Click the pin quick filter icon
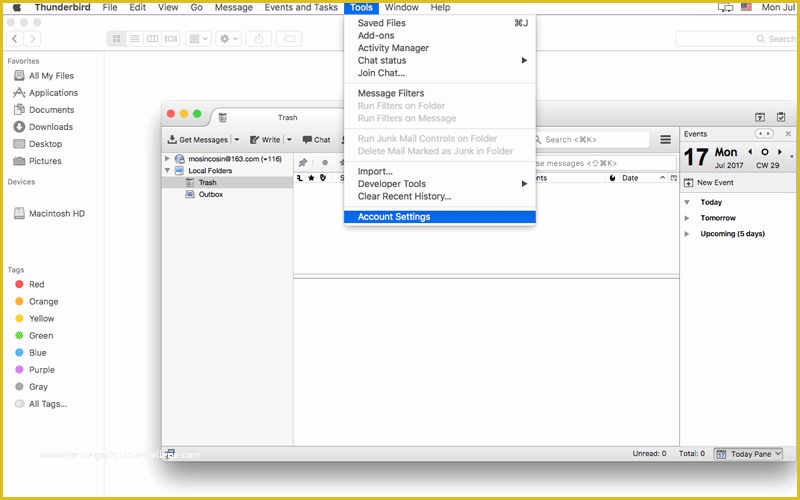This screenshot has height=500, width=800. click(303, 163)
